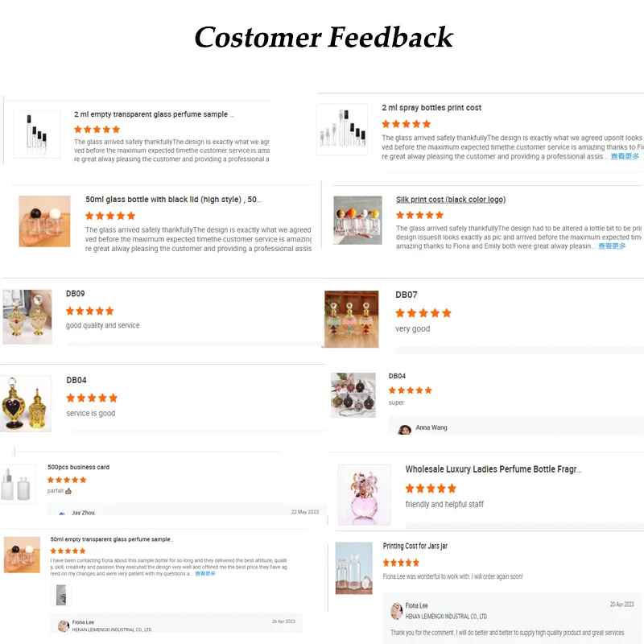This screenshot has height=644, width=644.
Task: Click the thumbs-up emoji after 'parfait'
Action: point(68,491)
